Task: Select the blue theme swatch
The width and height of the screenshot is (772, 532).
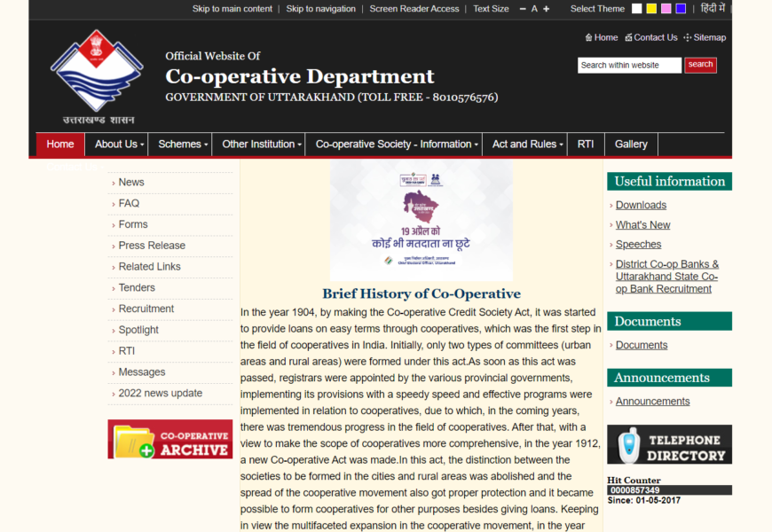Action: (681, 8)
